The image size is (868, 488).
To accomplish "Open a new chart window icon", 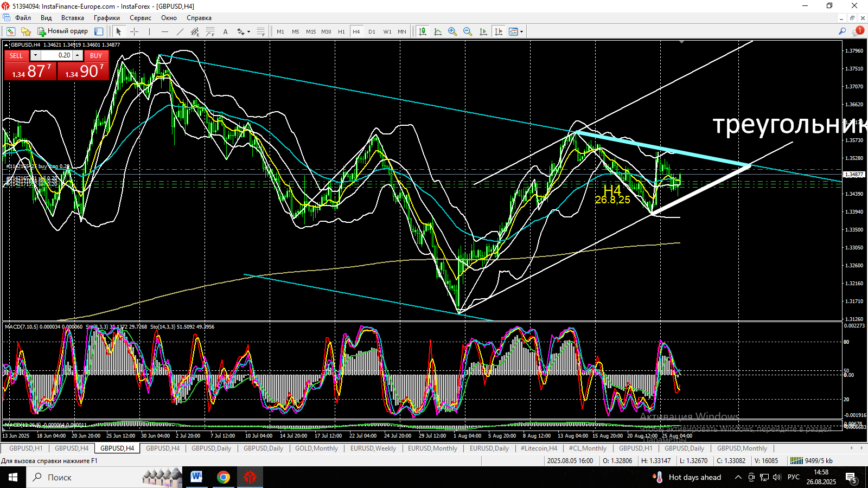I will coord(11,31).
